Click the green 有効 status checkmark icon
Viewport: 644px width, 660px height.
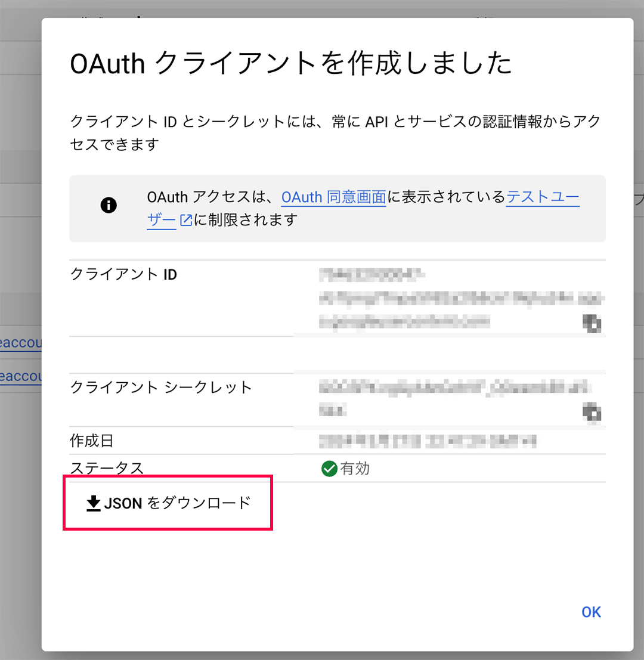click(x=329, y=469)
